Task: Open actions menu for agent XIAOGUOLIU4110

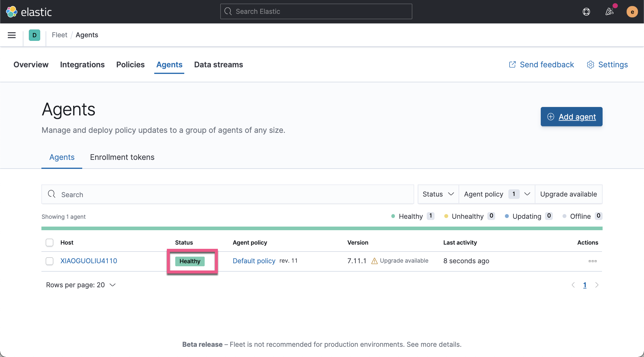Action: tap(592, 261)
